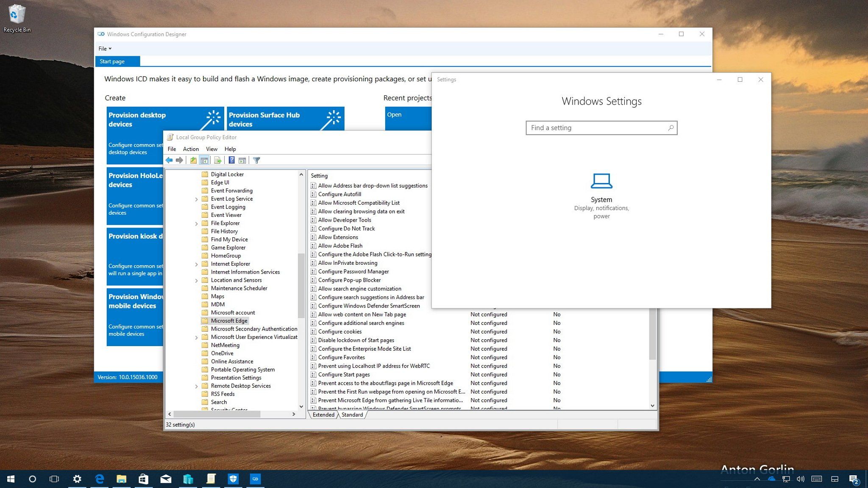This screenshot has height=488, width=868.
Task: Expand the Remote Desktop Services tree node
Action: point(196,386)
